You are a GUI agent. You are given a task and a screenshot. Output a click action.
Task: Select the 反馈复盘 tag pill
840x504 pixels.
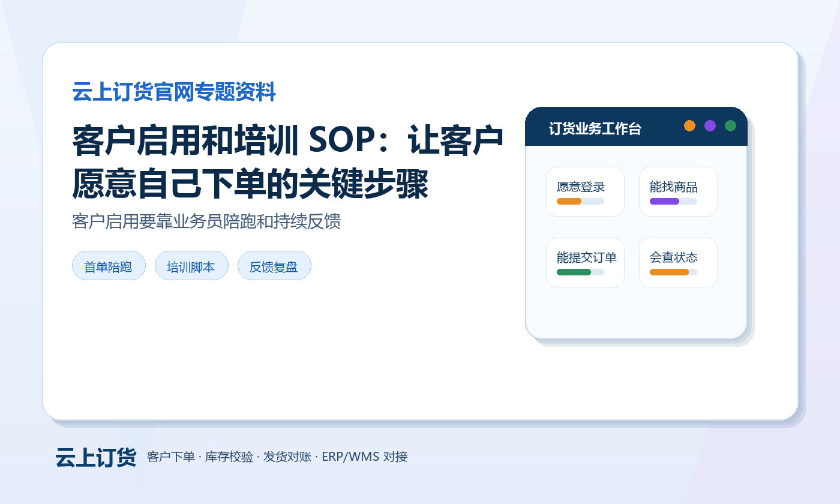pos(274,266)
